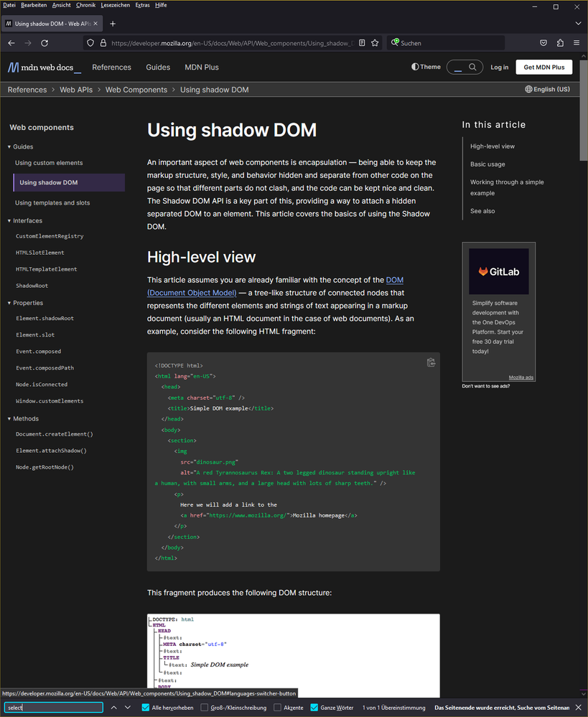Collapse the Properties section
This screenshot has width=588, height=717.
pyautogui.click(x=26, y=303)
